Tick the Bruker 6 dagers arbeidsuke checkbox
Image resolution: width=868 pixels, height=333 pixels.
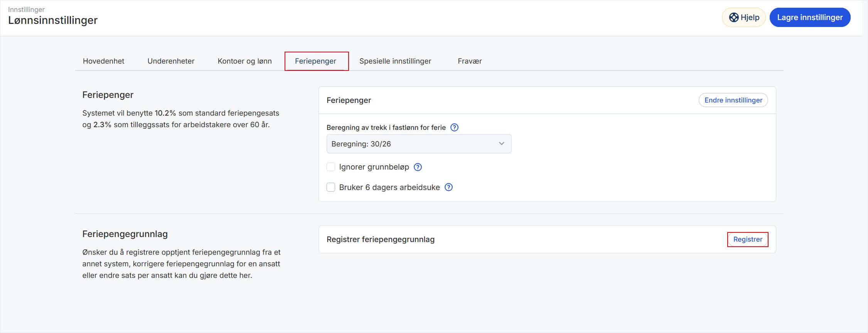(x=331, y=187)
